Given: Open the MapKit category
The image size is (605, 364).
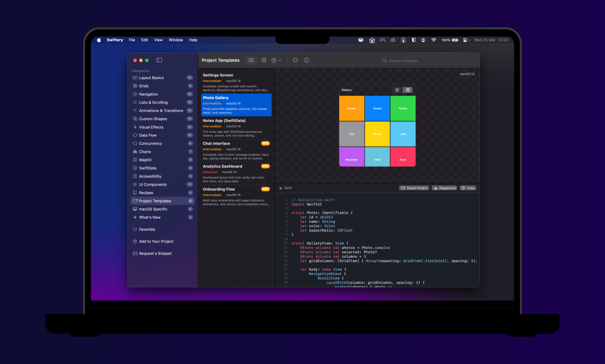Looking at the screenshot, I should click(162, 160).
